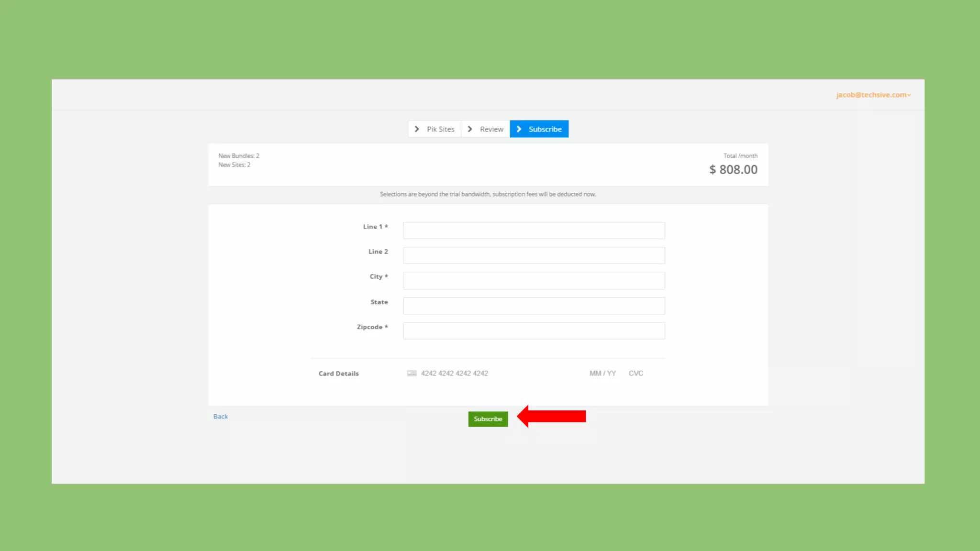Image resolution: width=980 pixels, height=551 pixels.
Task: Click the white chevron on the Subscribe step
Action: tap(519, 129)
